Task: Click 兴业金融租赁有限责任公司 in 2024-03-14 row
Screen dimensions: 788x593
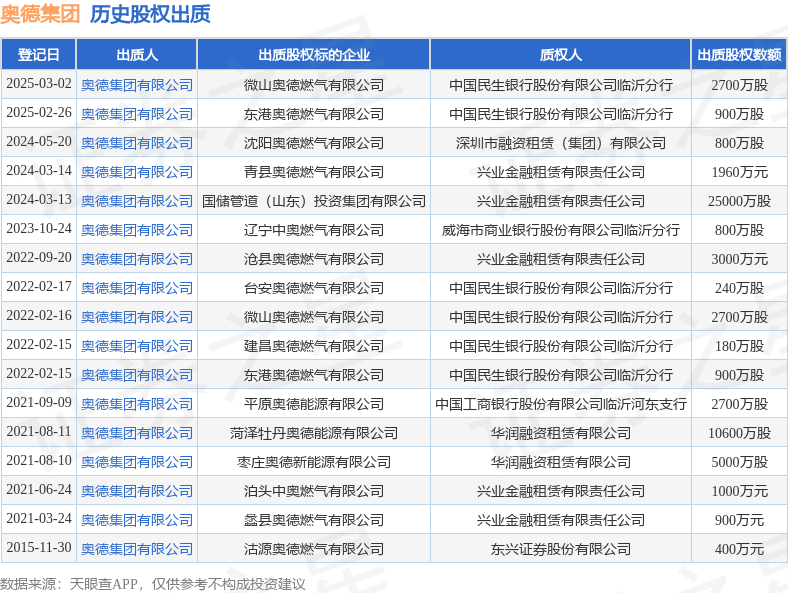Action: 561,172
